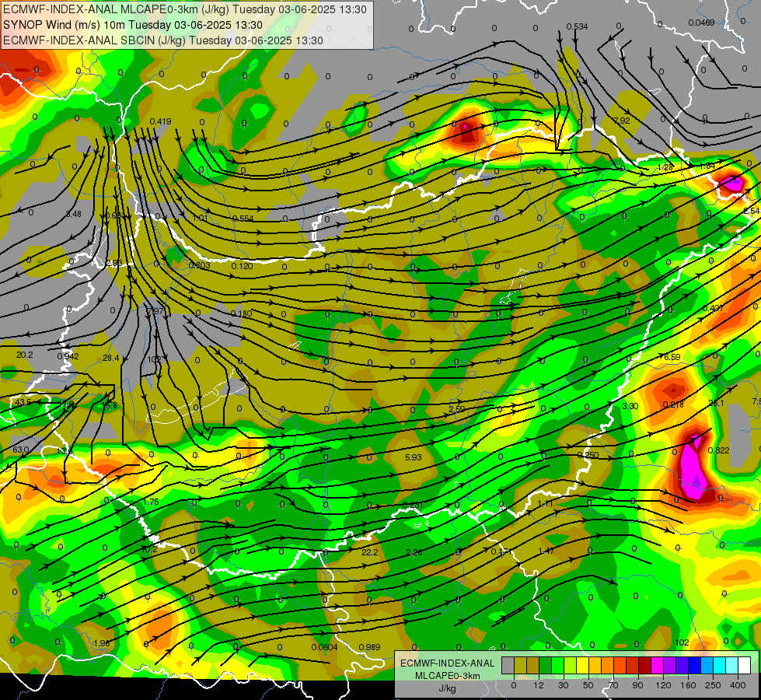Screen dimensions: 761x700
Task: Click the station value 7.92
Action: (x=622, y=121)
